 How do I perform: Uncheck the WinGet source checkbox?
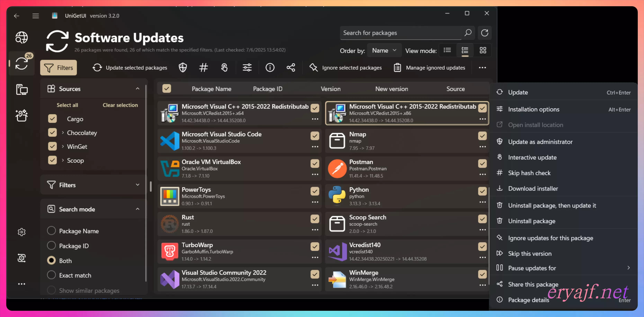point(52,146)
